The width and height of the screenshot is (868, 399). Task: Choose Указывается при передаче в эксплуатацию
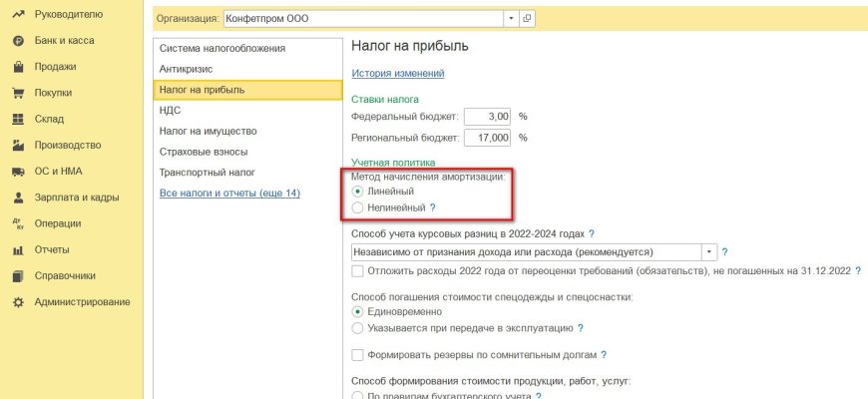(358, 327)
